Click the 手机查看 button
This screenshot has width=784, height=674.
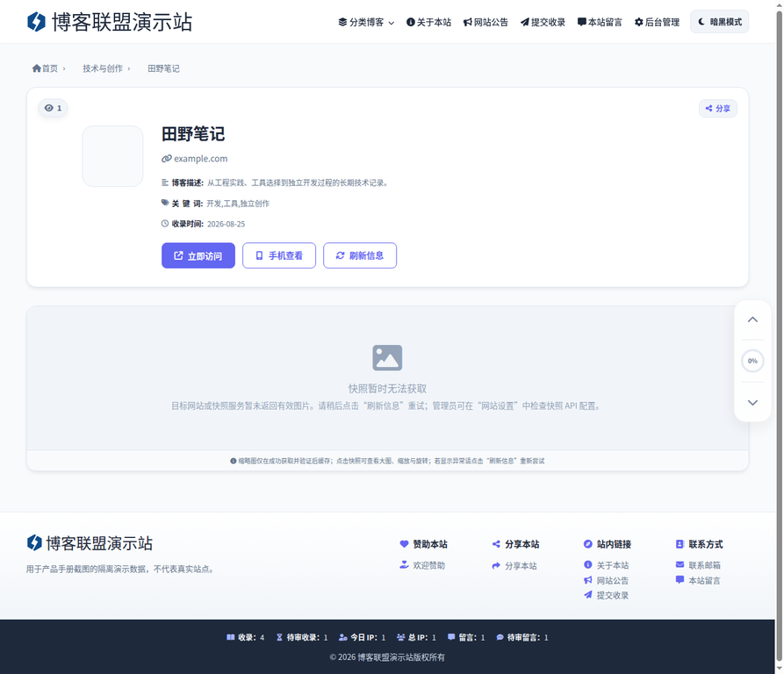279,255
